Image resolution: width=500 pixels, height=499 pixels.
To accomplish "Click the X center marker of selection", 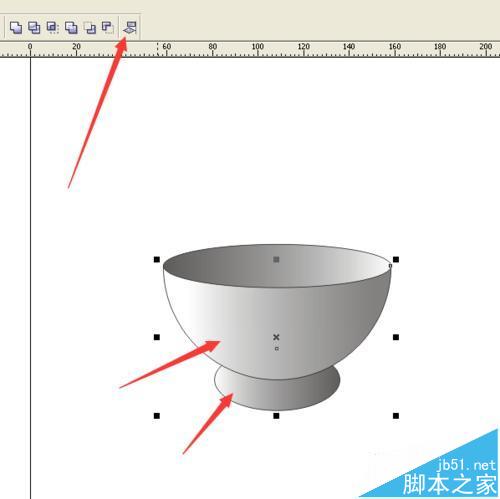I will point(276,337).
